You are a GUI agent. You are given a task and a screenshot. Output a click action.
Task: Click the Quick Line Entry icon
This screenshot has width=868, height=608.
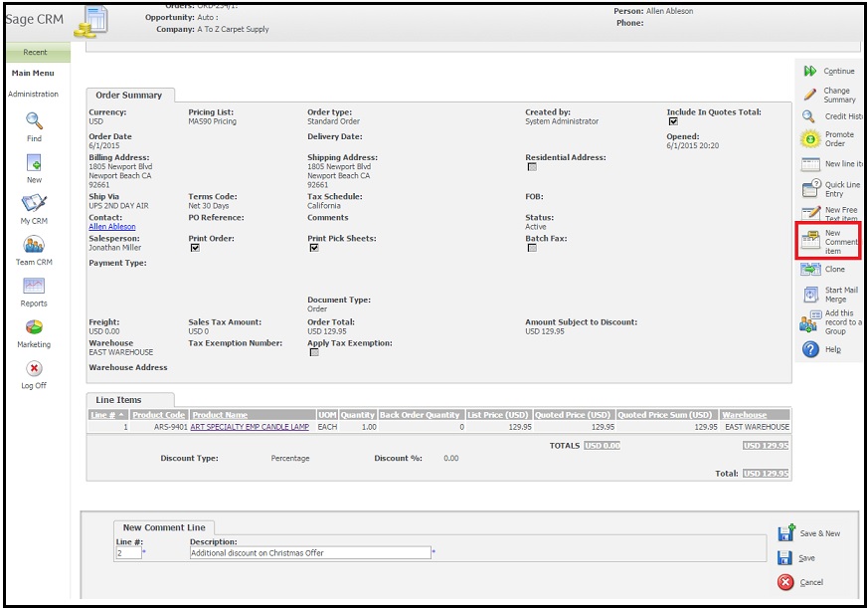pyautogui.click(x=811, y=188)
